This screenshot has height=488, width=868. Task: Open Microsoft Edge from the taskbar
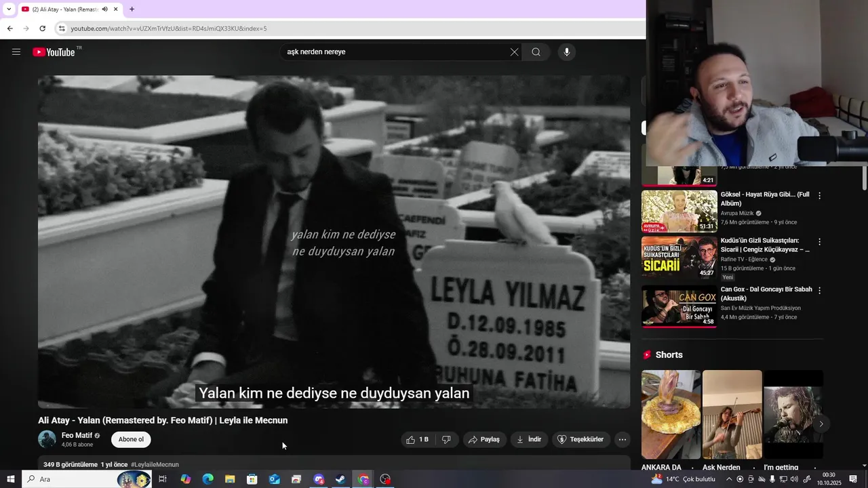coord(208,479)
